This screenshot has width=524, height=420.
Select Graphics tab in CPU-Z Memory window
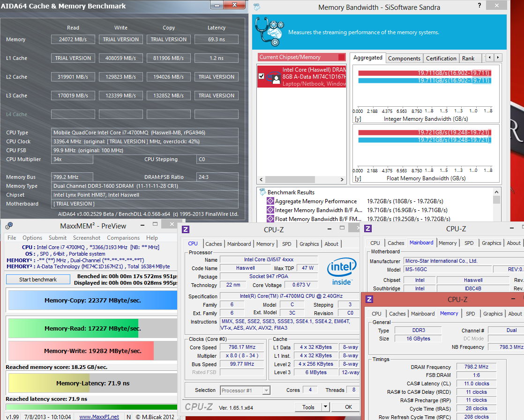[493, 314]
